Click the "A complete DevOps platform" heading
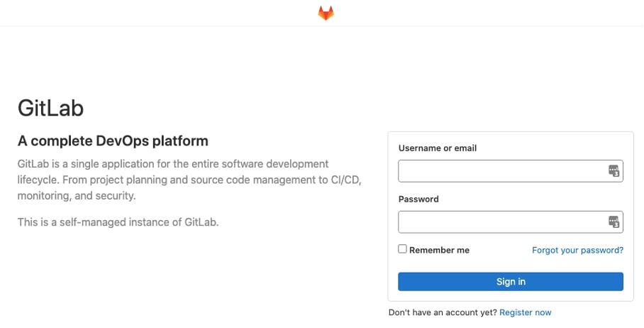Image resolution: width=644 pixels, height=328 pixels. tap(113, 141)
